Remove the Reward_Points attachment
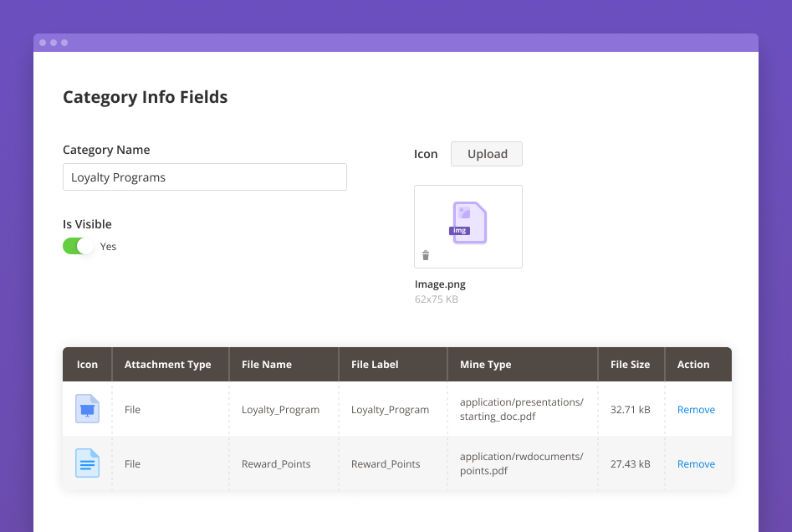 (696, 464)
